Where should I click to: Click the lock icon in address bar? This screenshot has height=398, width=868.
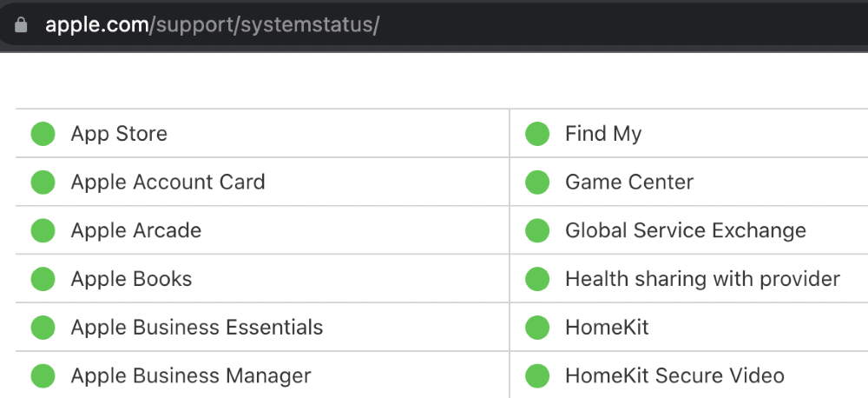coord(21,24)
